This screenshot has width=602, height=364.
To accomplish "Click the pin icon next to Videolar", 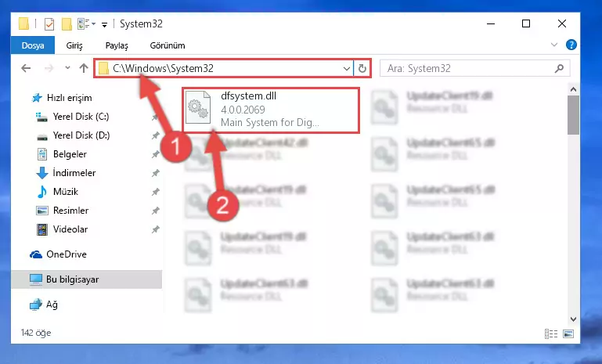I will click(155, 229).
